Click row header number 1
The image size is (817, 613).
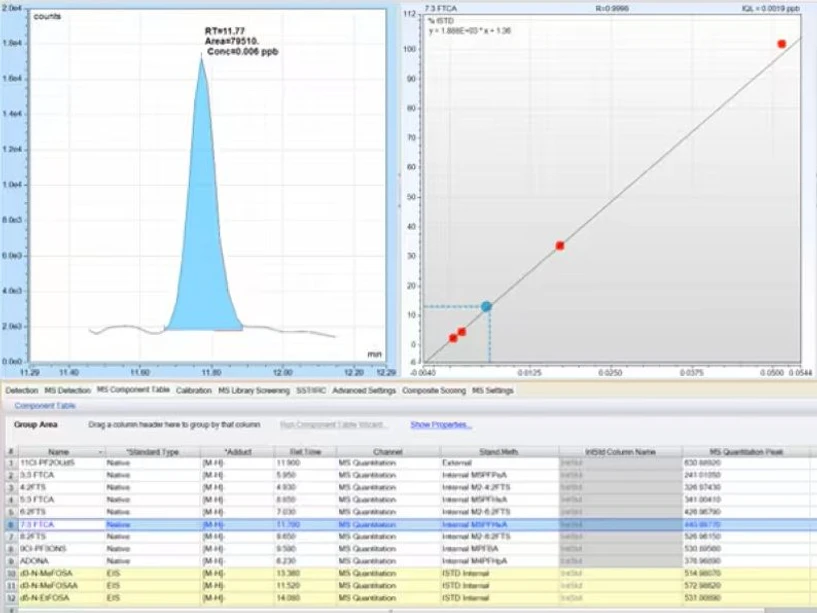pyautogui.click(x=11, y=463)
